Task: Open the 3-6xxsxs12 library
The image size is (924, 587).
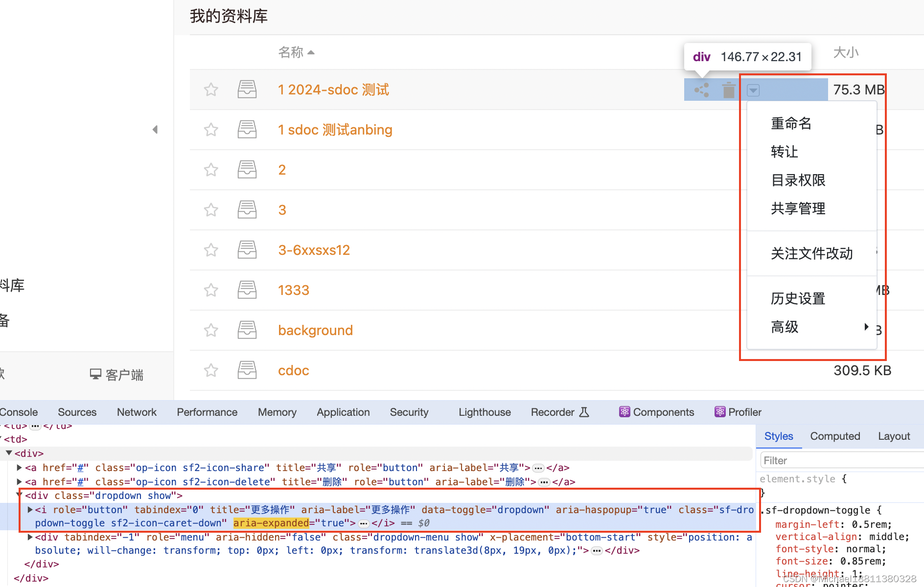Action: pos(314,250)
